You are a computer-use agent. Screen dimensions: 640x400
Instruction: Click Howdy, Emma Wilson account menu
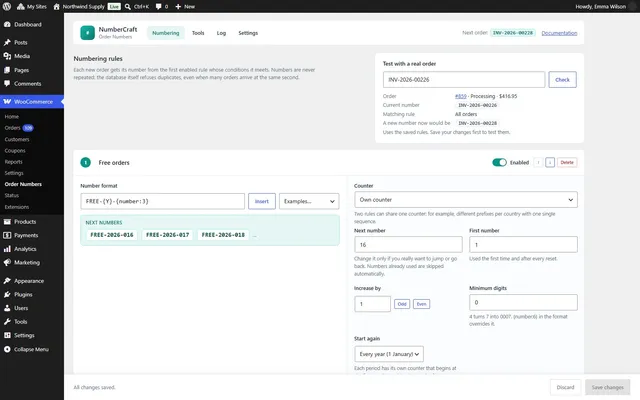coord(604,7)
